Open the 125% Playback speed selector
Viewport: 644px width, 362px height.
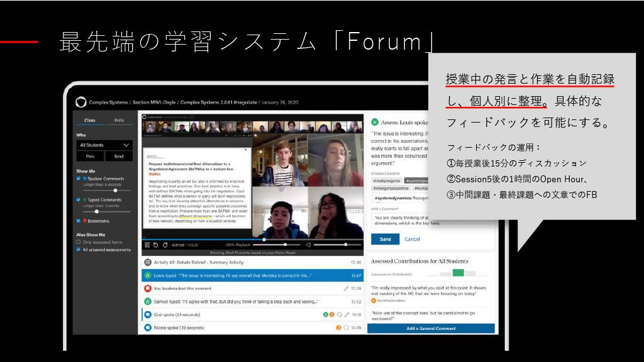tap(239, 244)
